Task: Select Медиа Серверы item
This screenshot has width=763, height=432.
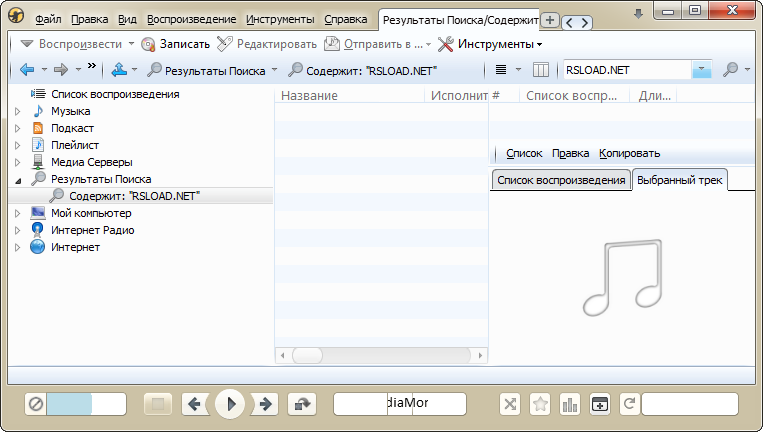Action: point(91,162)
